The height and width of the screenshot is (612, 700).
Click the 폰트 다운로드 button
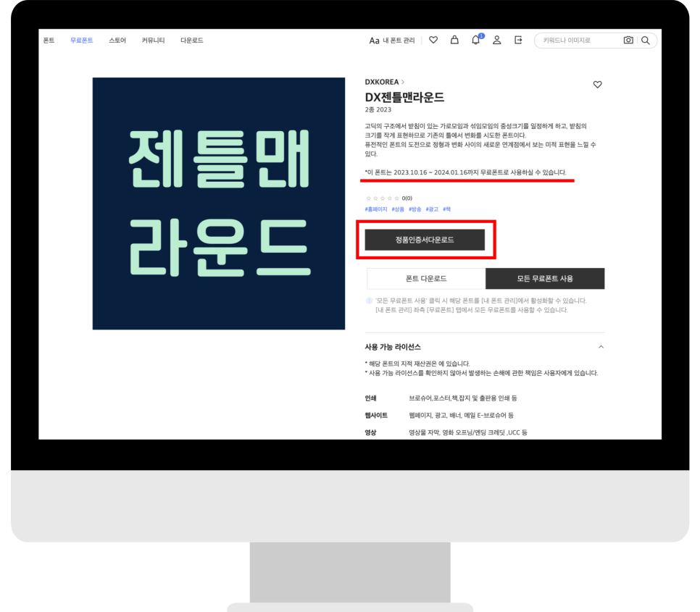(x=426, y=278)
